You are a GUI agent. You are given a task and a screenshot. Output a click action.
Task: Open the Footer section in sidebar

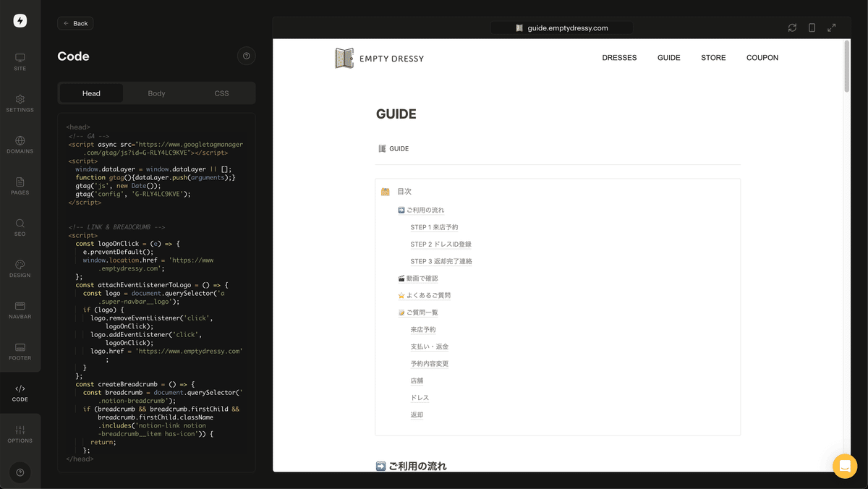pyautogui.click(x=20, y=351)
